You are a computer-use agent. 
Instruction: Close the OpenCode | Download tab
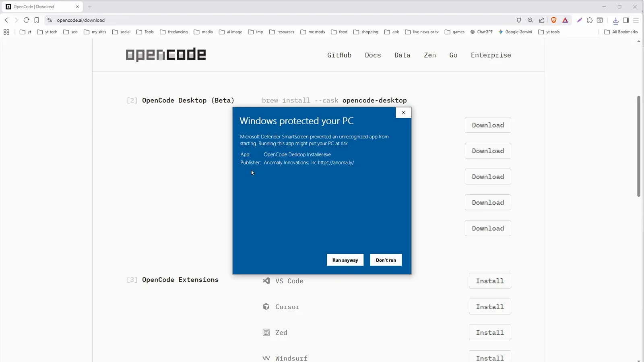(x=77, y=7)
